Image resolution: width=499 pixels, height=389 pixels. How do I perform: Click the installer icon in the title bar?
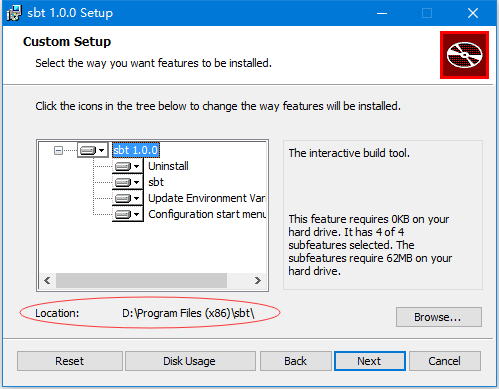click(x=14, y=13)
